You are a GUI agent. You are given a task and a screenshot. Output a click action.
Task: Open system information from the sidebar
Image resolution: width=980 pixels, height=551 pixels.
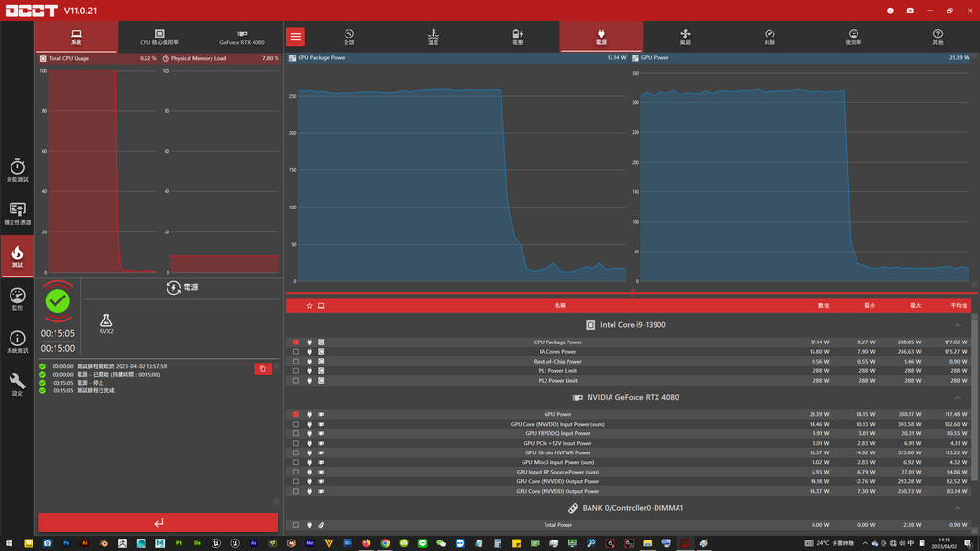point(17,342)
